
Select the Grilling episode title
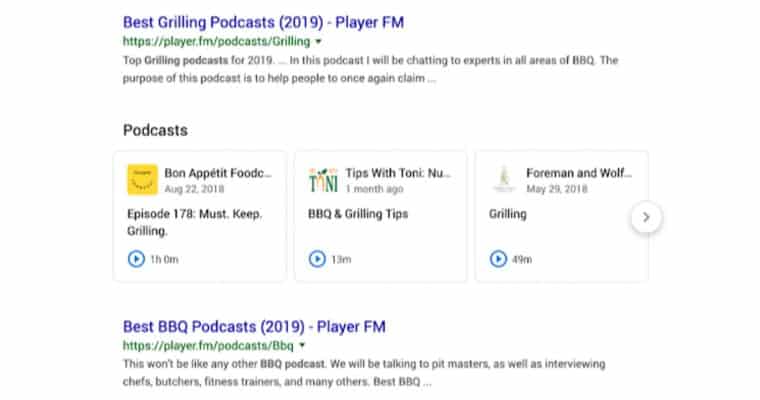point(507,214)
